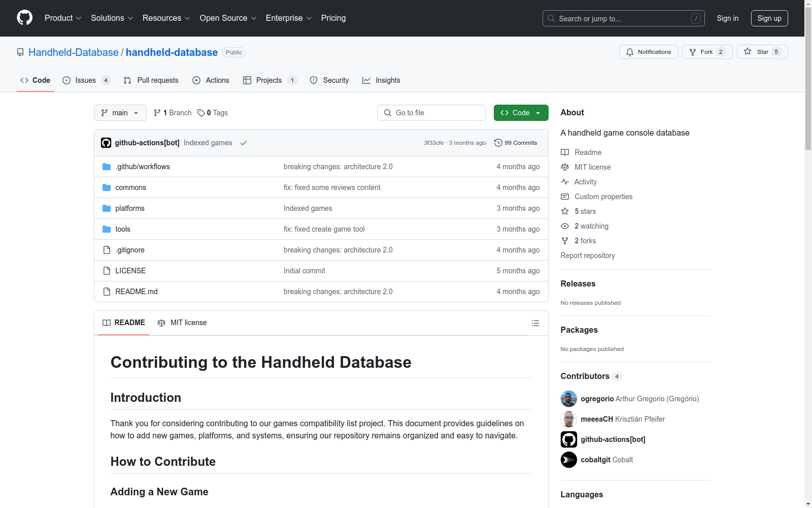The height and width of the screenshot is (508, 812).
Task: Click the MIT license scale icon in About
Action: (x=565, y=167)
